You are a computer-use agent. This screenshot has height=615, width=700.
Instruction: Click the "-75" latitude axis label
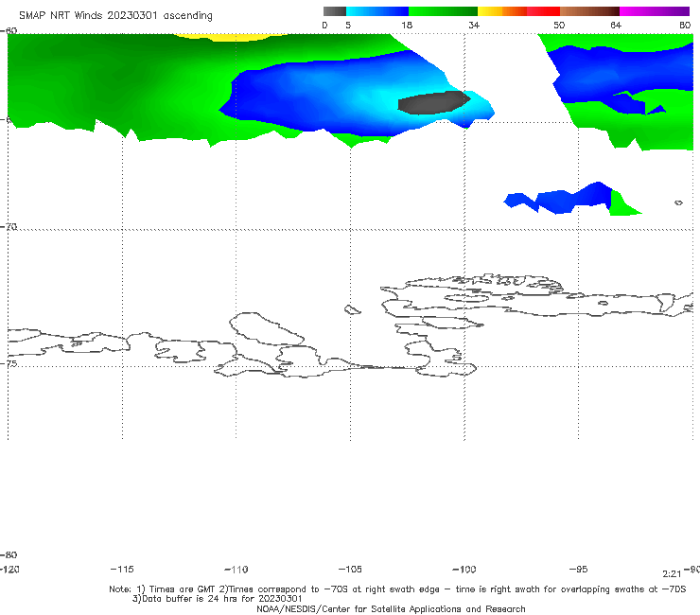[9, 363]
